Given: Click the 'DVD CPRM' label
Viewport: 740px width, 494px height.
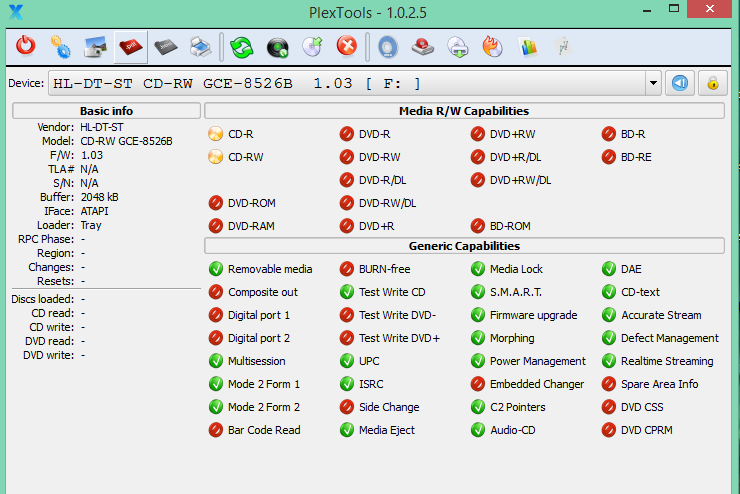Looking at the screenshot, I should [x=647, y=430].
